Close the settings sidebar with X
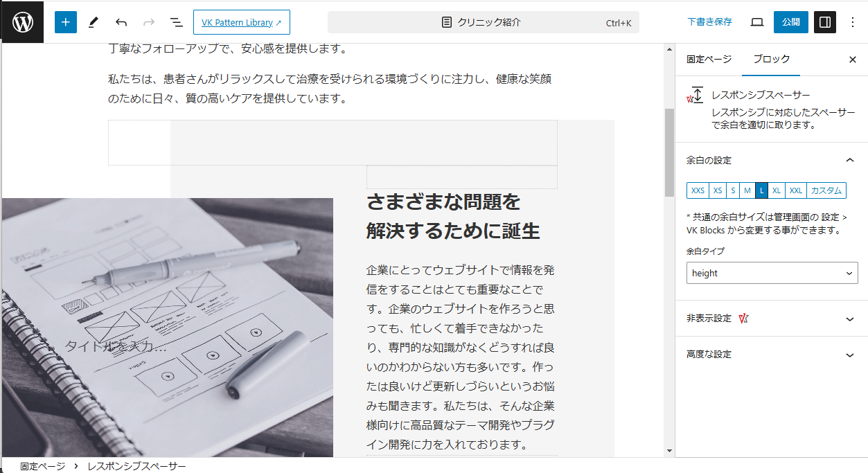 pos(853,60)
